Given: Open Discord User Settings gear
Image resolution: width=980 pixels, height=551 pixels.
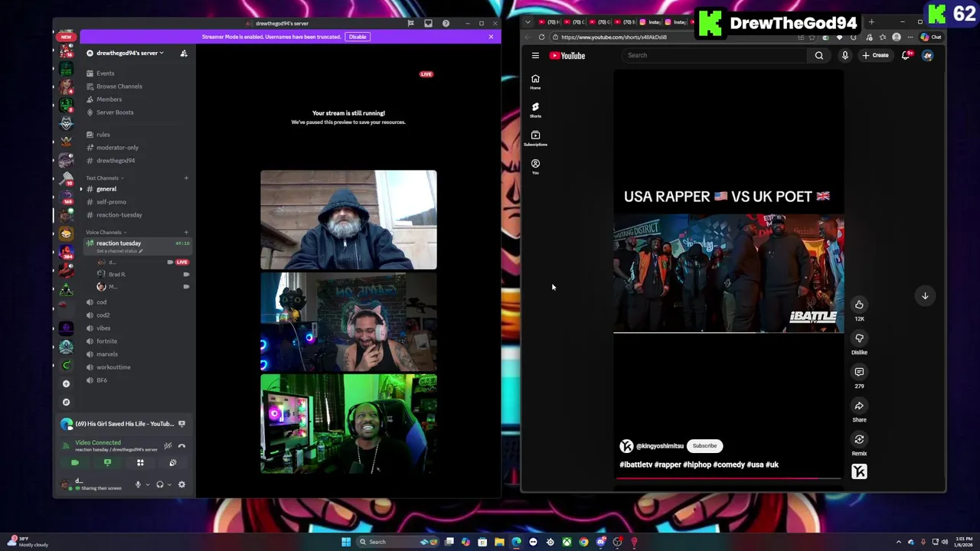Looking at the screenshot, I should coord(181,484).
